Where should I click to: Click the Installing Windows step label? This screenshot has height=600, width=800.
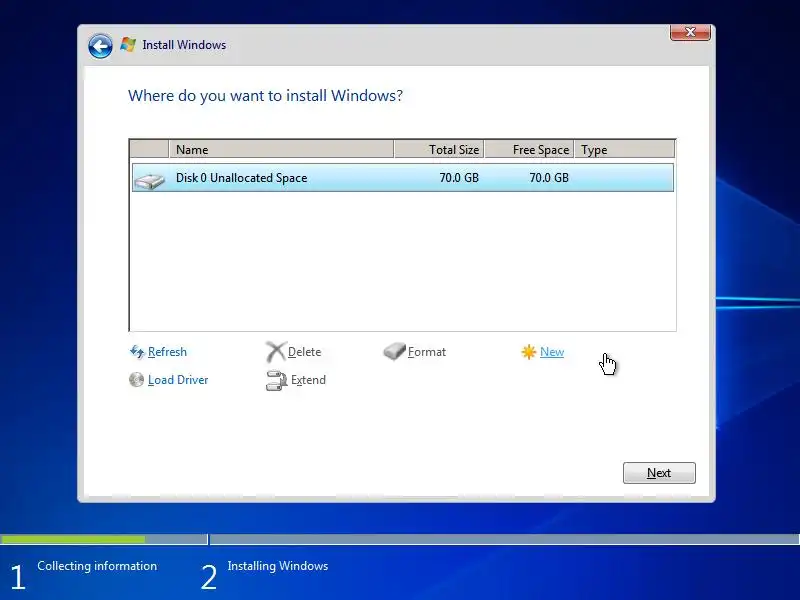[278, 566]
